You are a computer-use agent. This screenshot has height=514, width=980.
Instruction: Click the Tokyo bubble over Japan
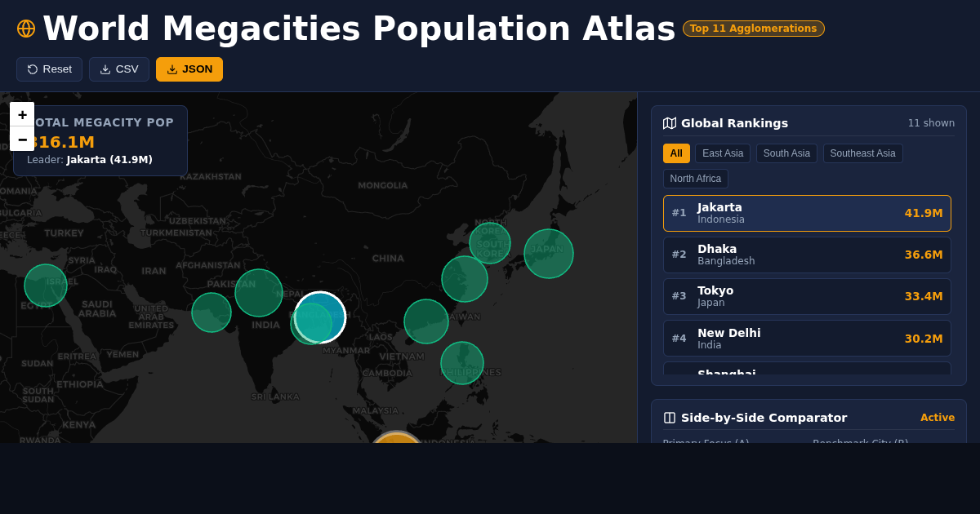(x=549, y=254)
